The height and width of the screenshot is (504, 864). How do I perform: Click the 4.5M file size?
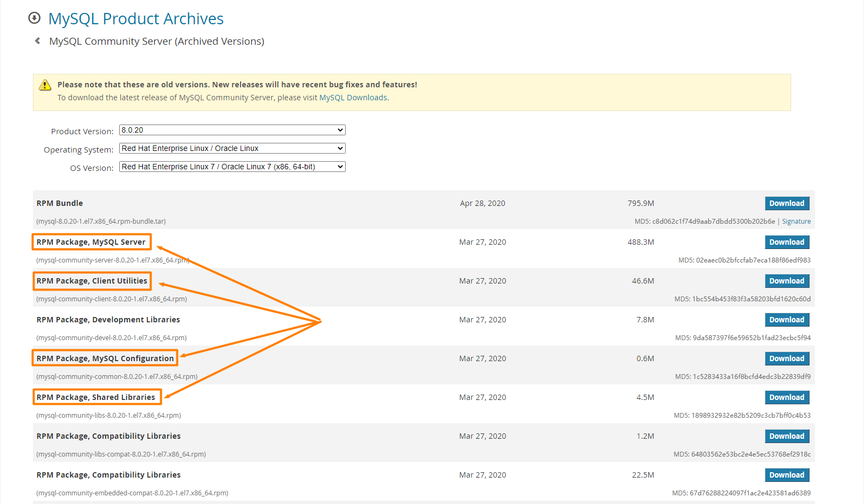[645, 397]
